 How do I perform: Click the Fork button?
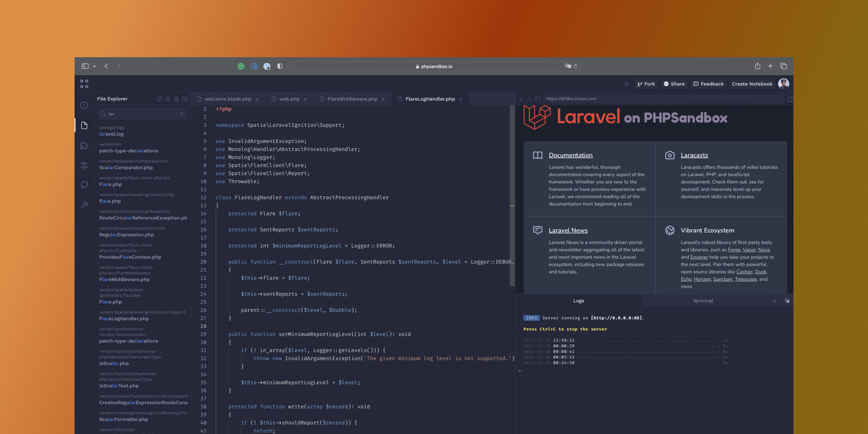click(x=646, y=84)
